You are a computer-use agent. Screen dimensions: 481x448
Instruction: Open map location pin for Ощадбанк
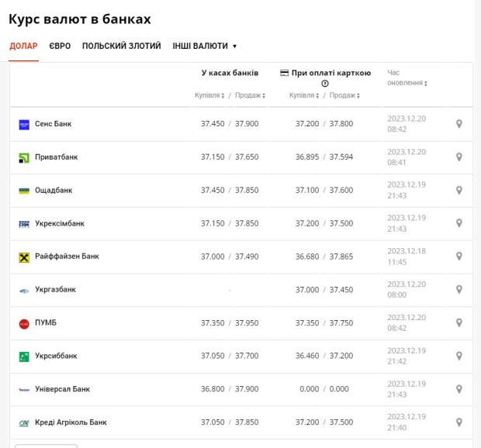click(x=459, y=191)
